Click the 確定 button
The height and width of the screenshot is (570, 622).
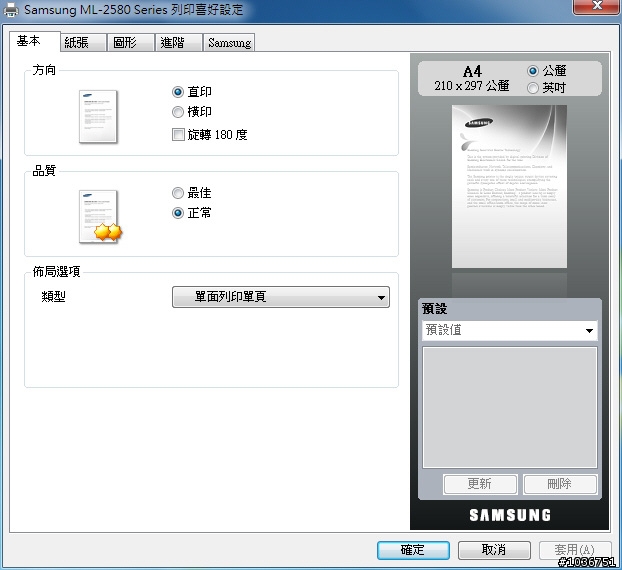tap(413, 550)
